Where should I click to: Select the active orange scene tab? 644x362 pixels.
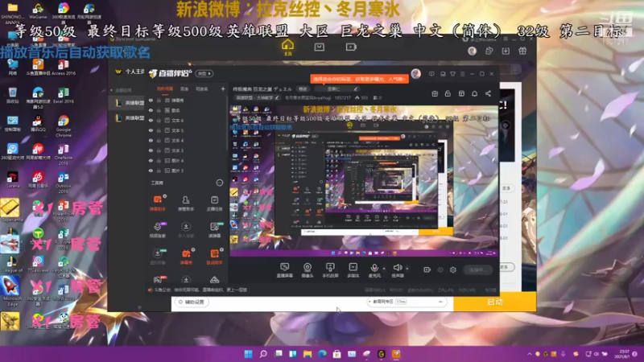[165, 89]
